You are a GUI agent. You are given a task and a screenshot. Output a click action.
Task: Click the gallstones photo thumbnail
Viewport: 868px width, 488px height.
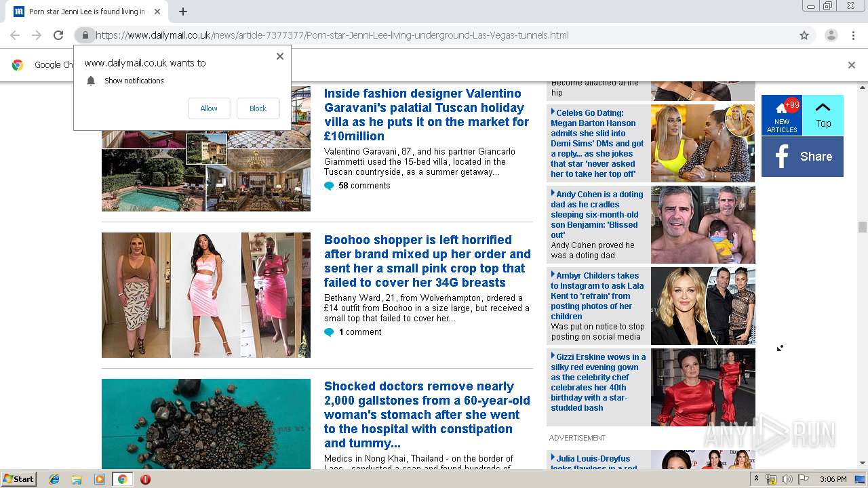click(206, 424)
